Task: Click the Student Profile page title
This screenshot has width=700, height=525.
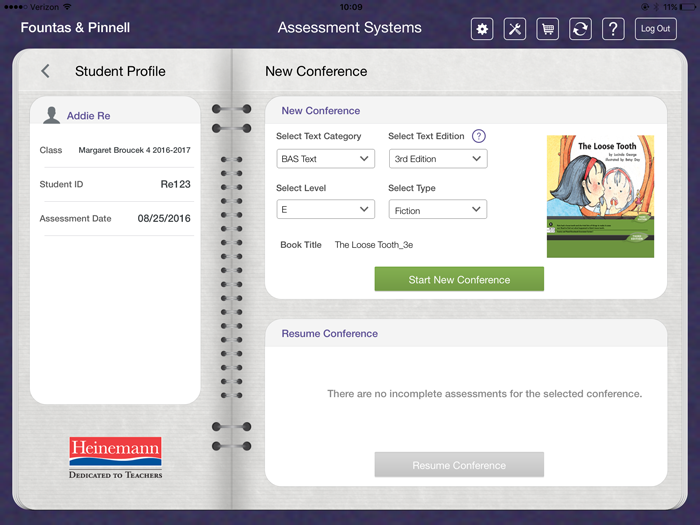Action: click(x=120, y=71)
